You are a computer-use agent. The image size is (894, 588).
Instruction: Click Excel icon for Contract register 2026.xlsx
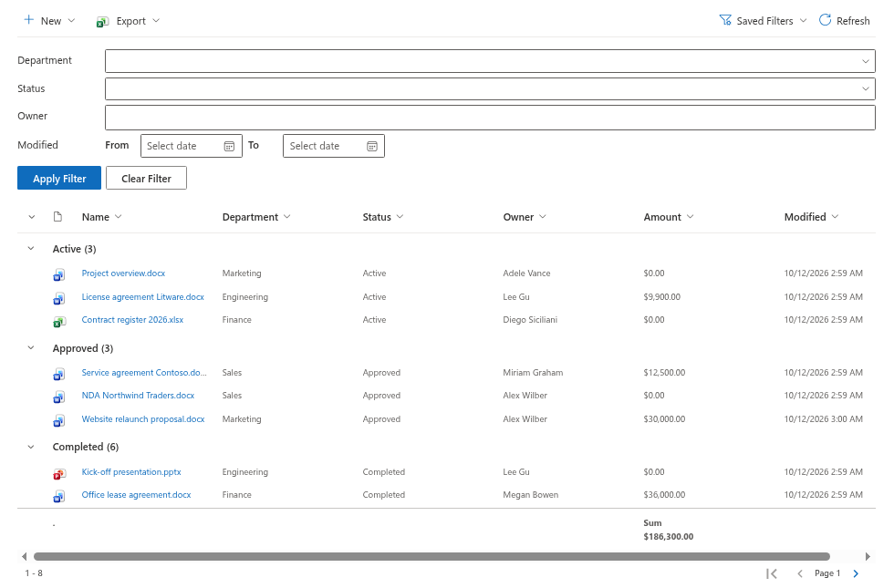(58, 321)
